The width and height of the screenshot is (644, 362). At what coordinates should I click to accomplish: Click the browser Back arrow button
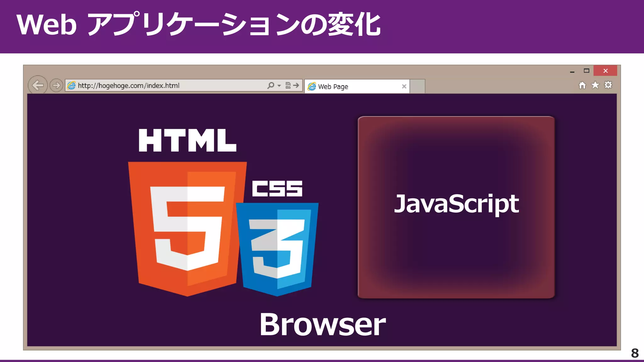(38, 85)
